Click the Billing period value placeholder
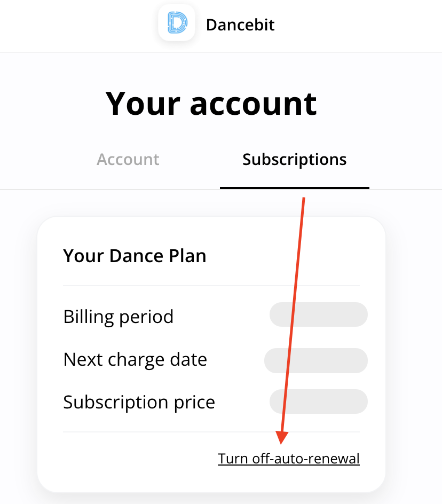The height and width of the screenshot is (504, 442). point(318,315)
